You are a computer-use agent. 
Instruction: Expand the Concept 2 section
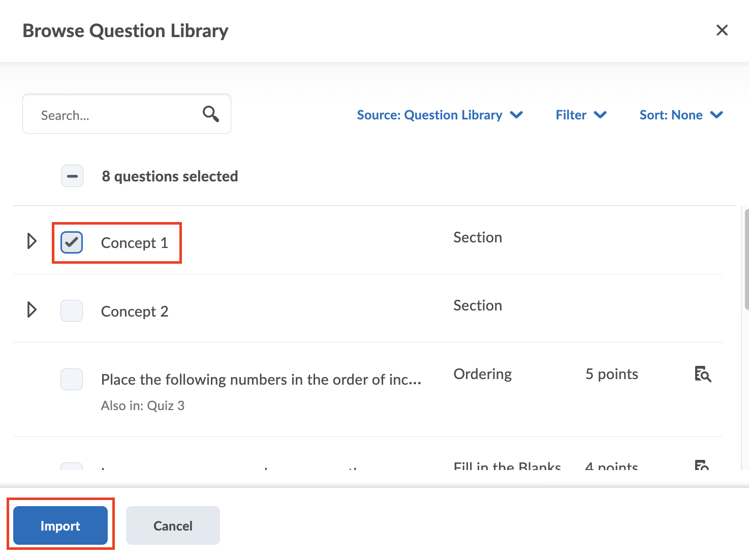[32, 309]
